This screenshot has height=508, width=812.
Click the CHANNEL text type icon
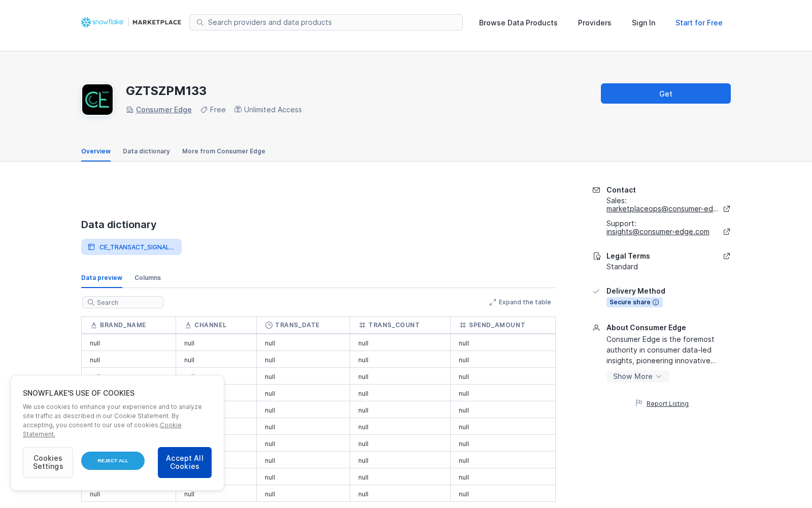click(188, 325)
